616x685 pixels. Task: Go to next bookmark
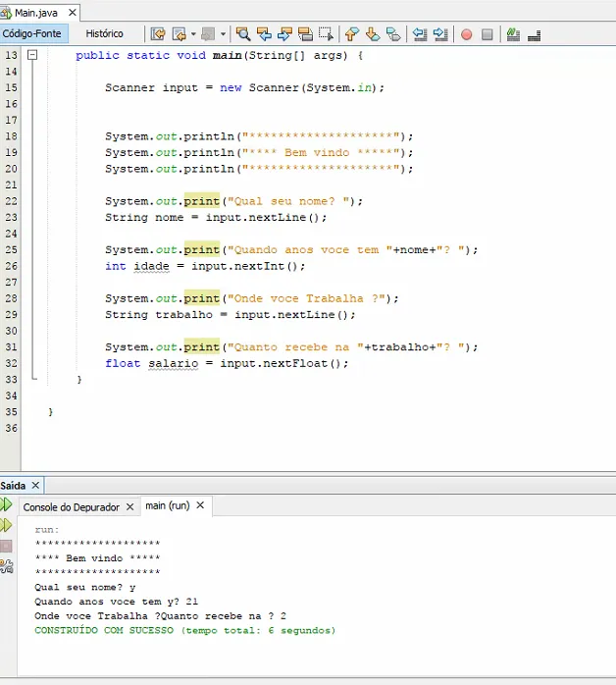coord(373,34)
